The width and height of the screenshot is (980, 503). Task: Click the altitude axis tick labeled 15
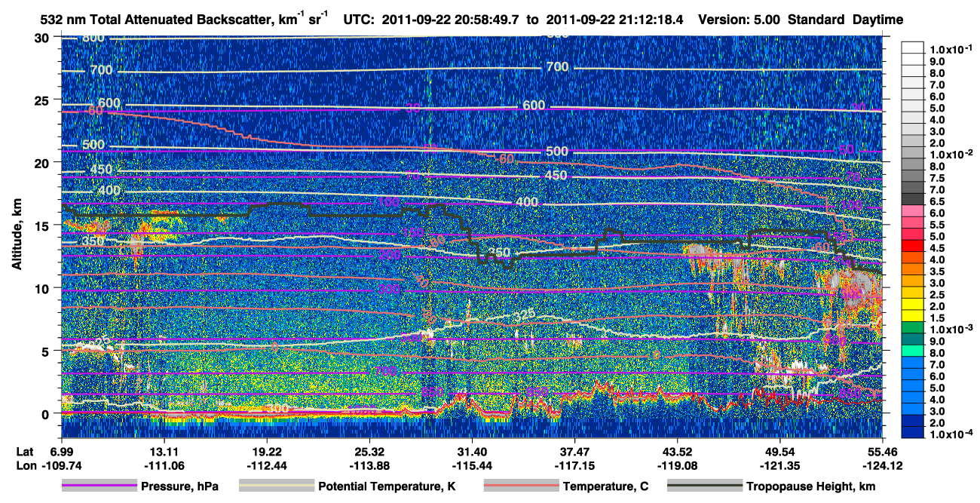(43, 225)
